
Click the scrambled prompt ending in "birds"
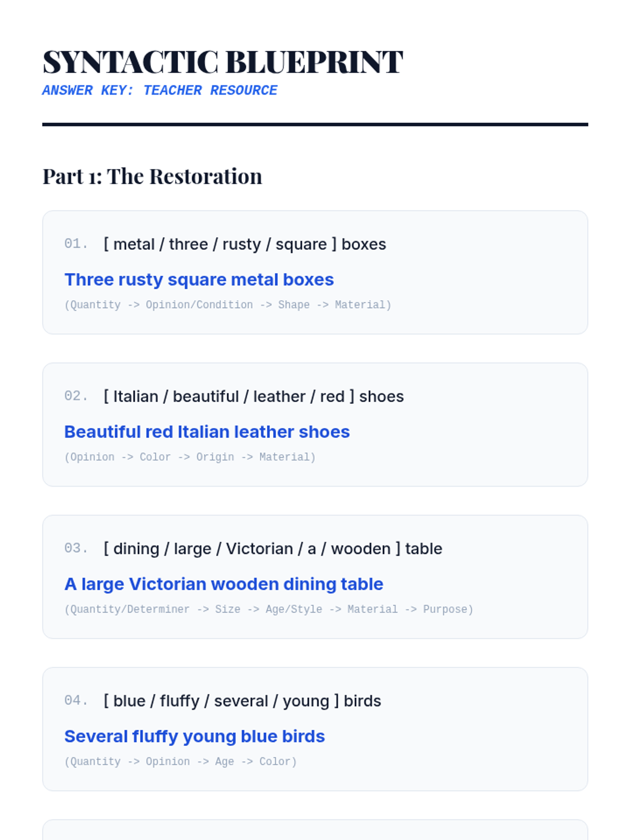(x=242, y=701)
